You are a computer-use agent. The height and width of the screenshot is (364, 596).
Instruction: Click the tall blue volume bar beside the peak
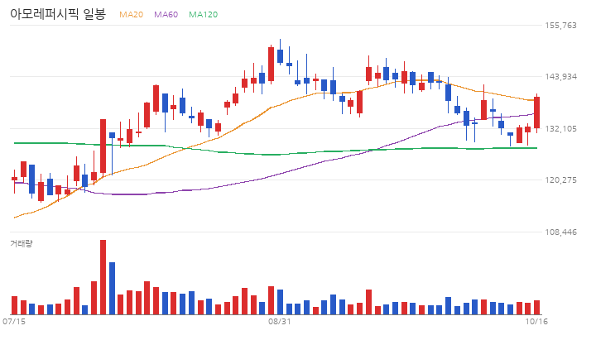pyautogui.click(x=112, y=289)
